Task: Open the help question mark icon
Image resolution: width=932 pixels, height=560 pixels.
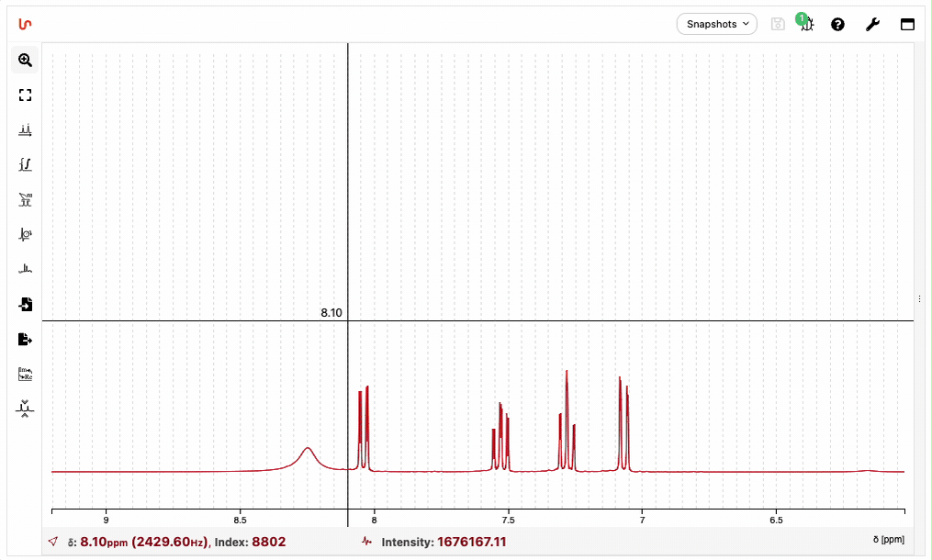Action: tap(837, 24)
